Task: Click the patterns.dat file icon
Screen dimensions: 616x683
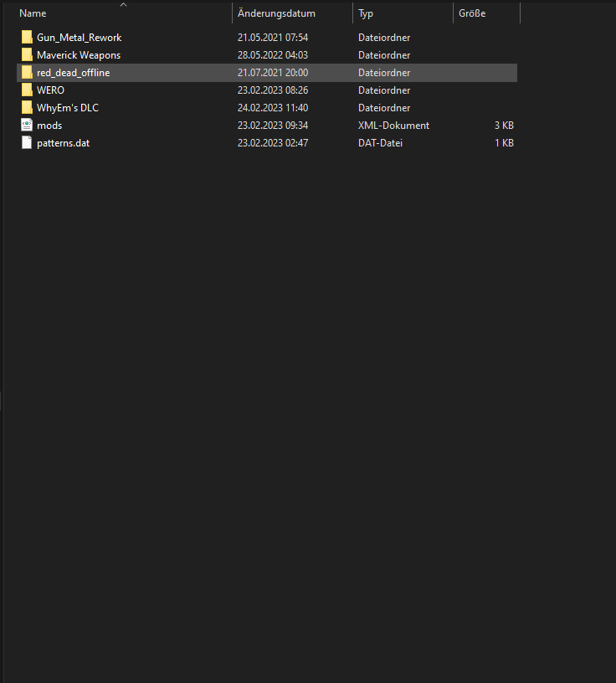Action: pyautogui.click(x=27, y=143)
